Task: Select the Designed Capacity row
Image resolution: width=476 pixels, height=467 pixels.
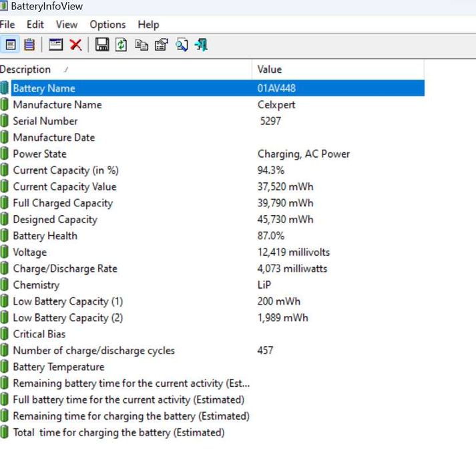Action: pyautogui.click(x=212, y=220)
